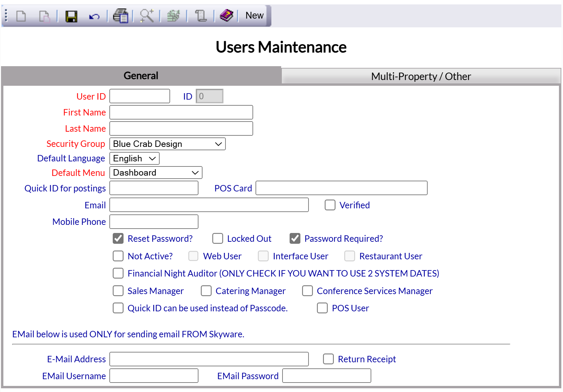
Task: Check the Conference Services Manager checkbox
Action: coord(307,291)
